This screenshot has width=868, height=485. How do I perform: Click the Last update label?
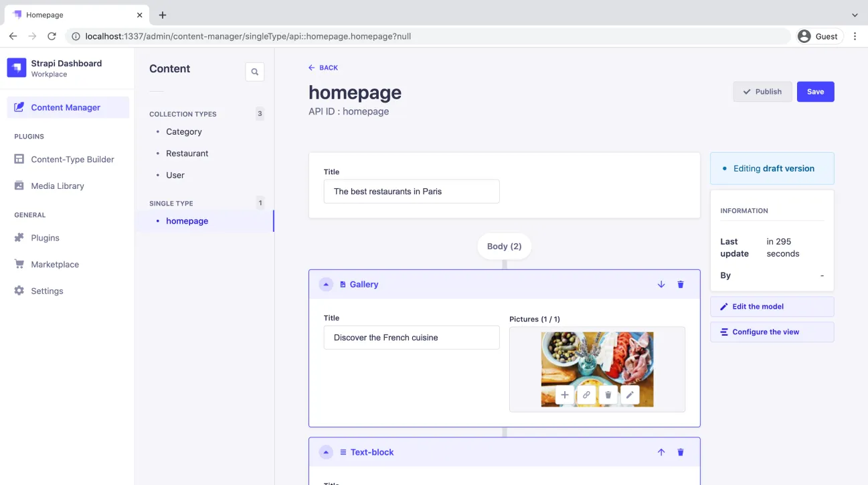tap(734, 248)
